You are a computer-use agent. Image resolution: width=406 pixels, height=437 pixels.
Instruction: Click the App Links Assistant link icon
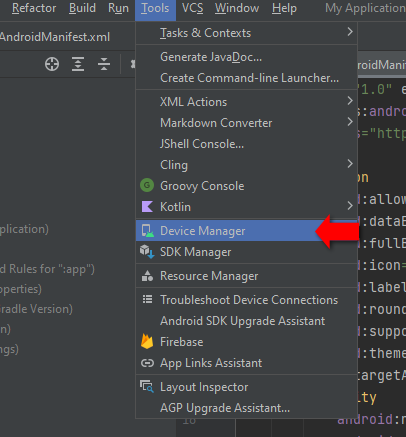point(147,363)
